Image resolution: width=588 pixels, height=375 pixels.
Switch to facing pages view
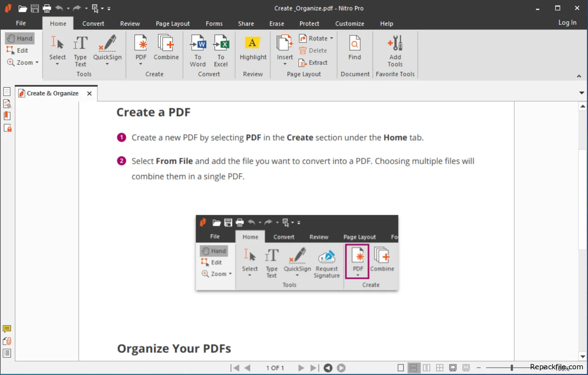coord(427,368)
